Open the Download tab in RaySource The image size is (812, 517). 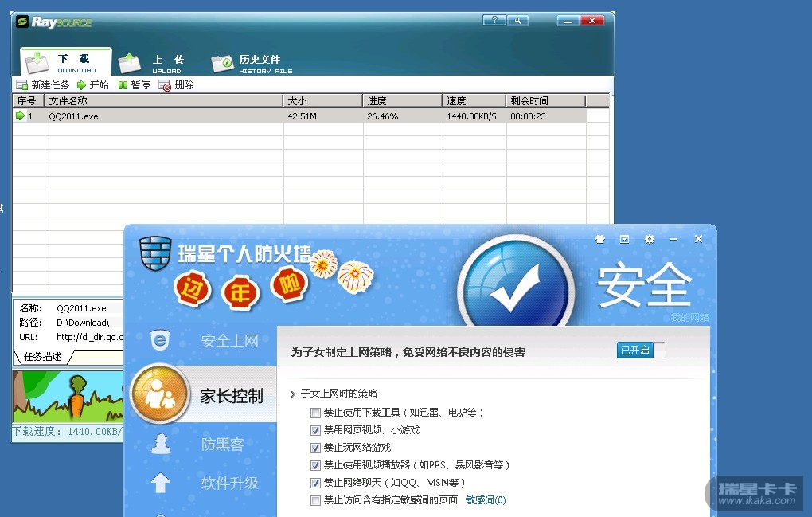(x=66, y=63)
